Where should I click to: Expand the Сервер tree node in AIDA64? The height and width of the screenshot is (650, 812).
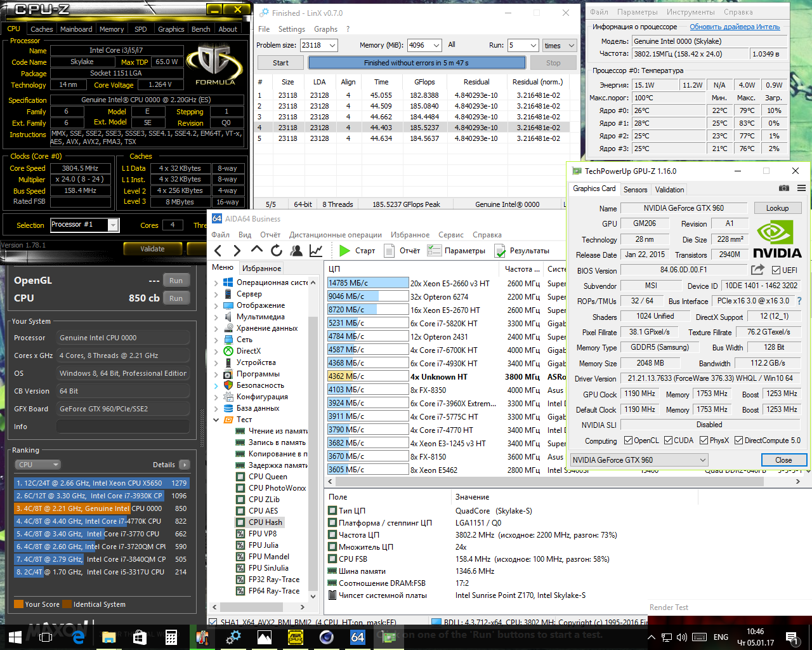click(216, 294)
